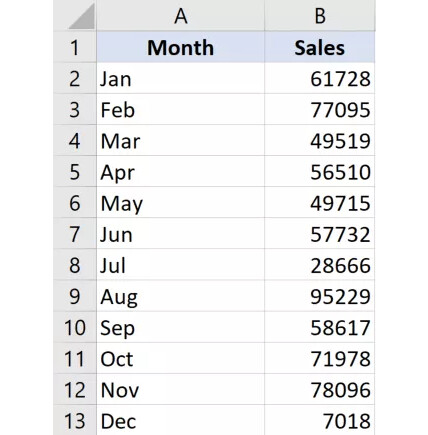Select row 10 header

click(75, 327)
